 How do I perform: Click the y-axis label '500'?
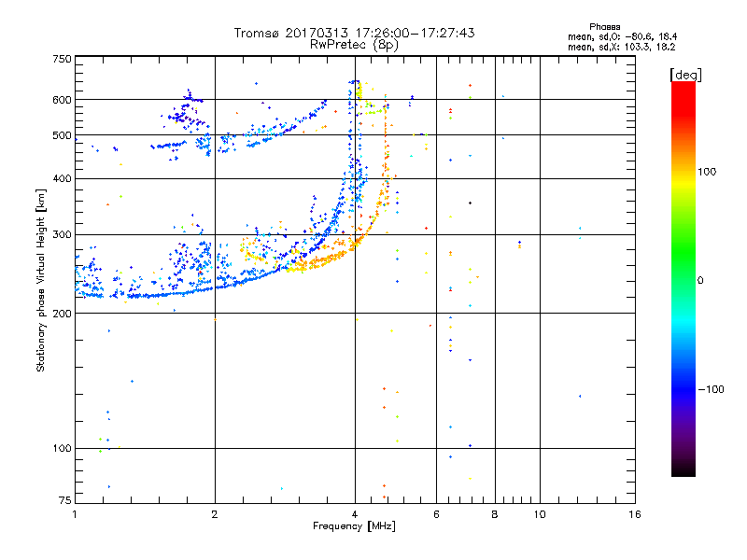pos(62,135)
